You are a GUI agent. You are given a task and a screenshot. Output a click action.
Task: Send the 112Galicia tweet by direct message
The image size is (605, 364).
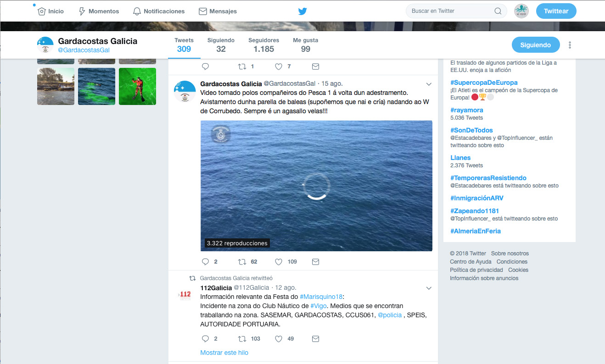315,339
